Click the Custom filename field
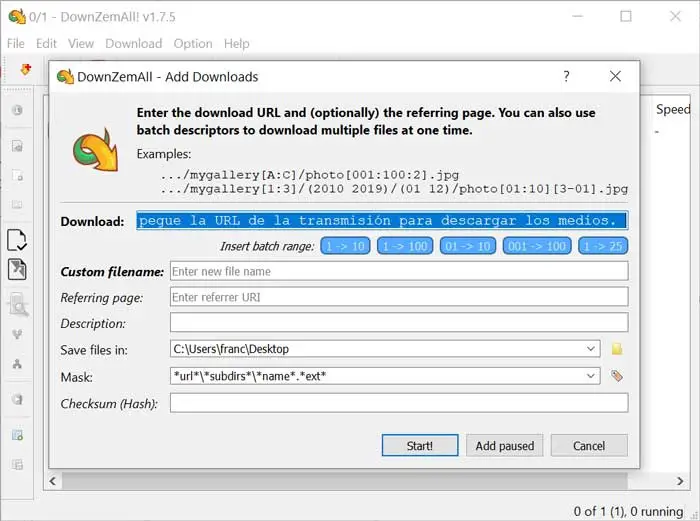This screenshot has width=700, height=521. pos(399,271)
